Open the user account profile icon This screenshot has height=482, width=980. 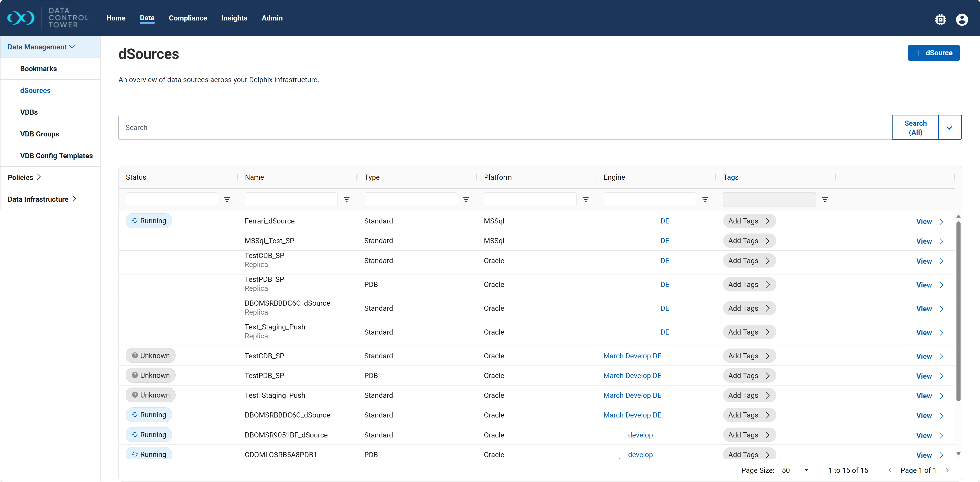point(962,19)
